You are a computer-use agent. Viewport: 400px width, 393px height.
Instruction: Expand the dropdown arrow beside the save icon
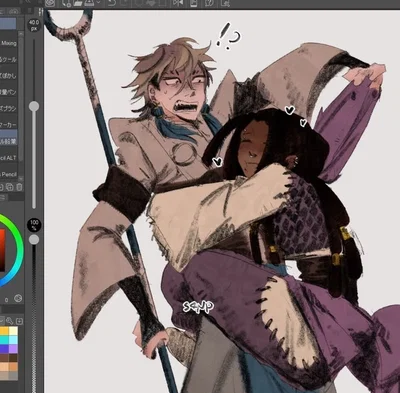99,3
